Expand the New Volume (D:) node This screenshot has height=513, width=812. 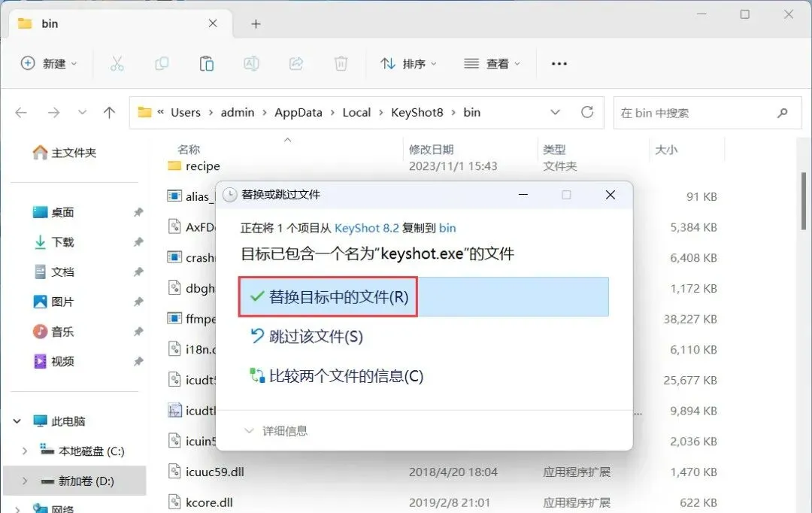[24, 481]
